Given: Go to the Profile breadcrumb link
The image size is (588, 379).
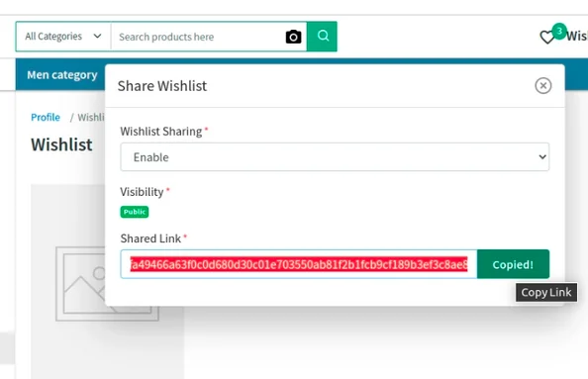Looking at the screenshot, I should [x=46, y=118].
